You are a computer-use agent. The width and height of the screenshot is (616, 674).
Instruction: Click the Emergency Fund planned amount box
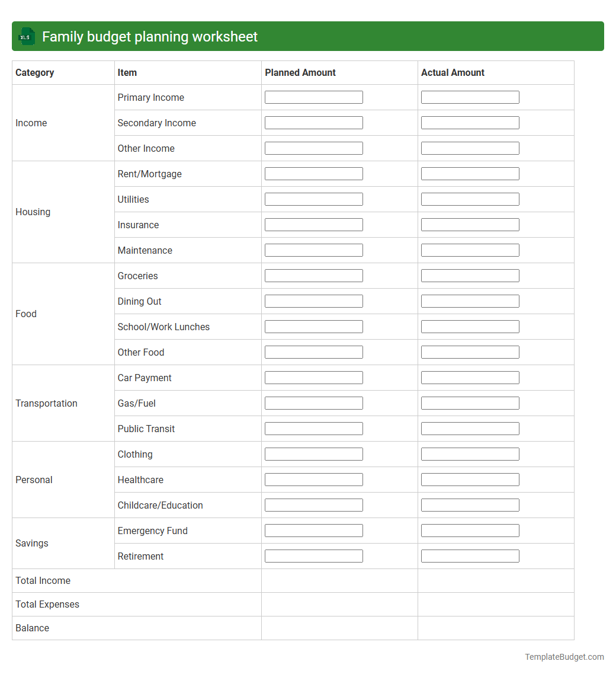point(313,530)
